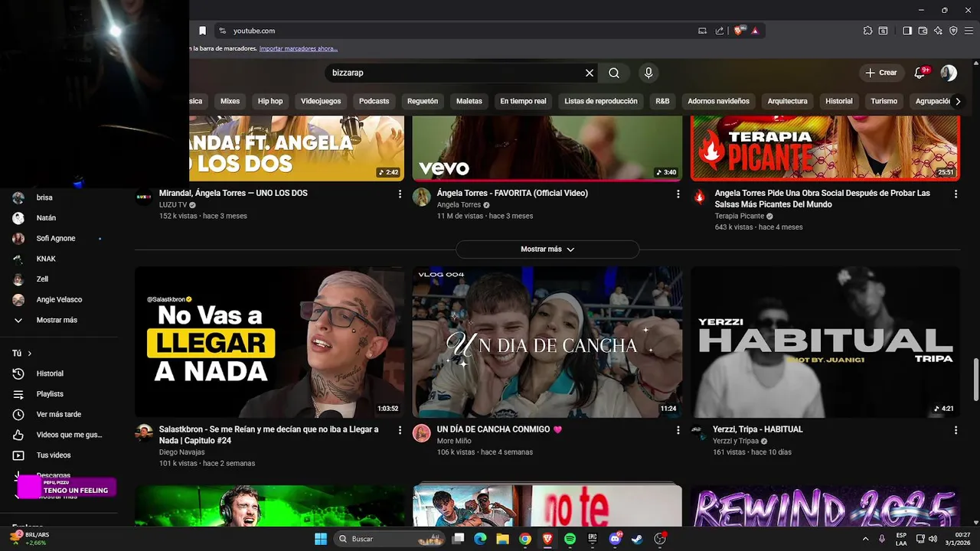
Task: Expand subscriptions list with Mostrar más
Action: tap(57, 320)
